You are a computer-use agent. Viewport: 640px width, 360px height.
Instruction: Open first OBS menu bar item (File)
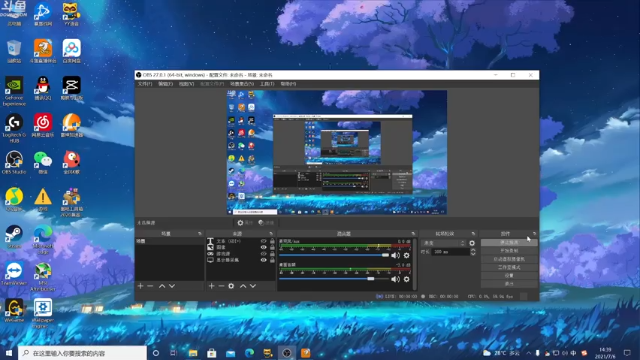click(145, 84)
